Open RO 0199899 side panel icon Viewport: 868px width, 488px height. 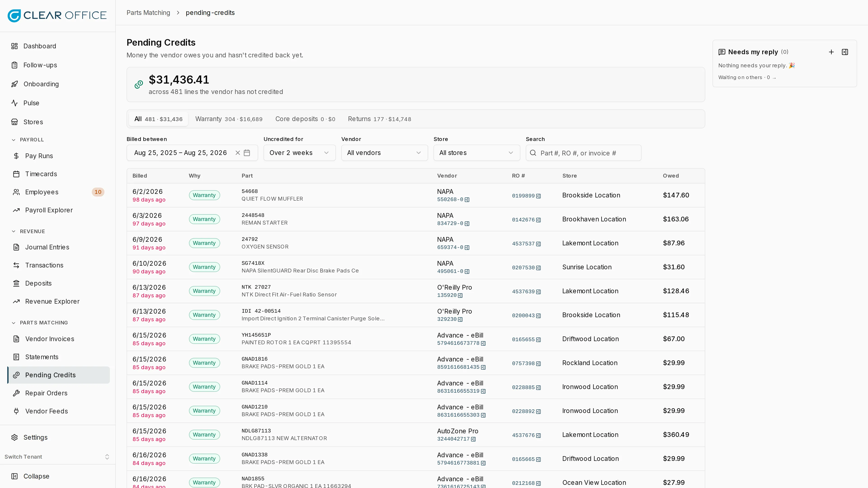(x=538, y=196)
